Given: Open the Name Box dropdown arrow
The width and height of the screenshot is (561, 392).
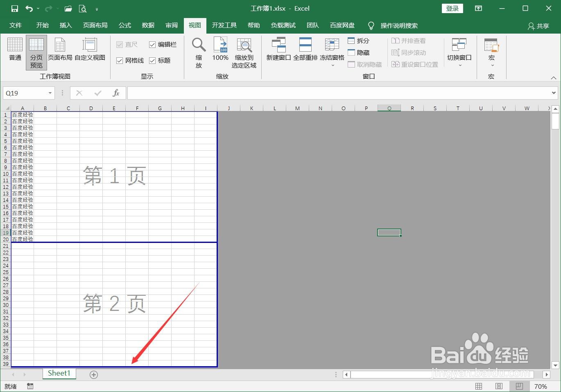Looking at the screenshot, I should pyautogui.click(x=50, y=93).
